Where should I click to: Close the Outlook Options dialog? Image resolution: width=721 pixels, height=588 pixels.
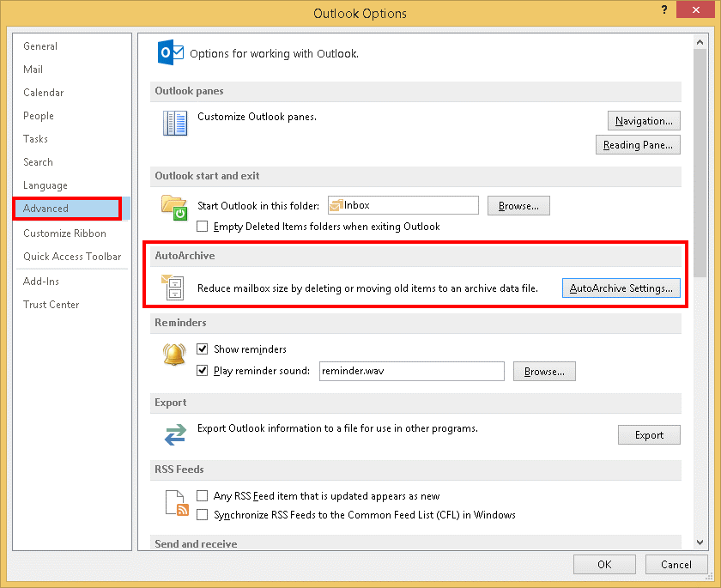(x=696, y=9)
